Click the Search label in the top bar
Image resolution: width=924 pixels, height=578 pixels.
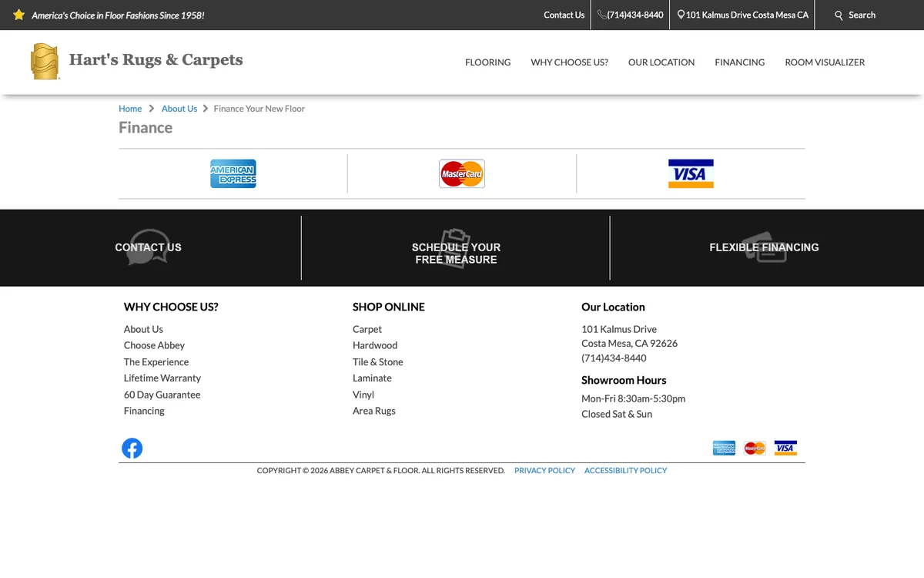(862, 15)
